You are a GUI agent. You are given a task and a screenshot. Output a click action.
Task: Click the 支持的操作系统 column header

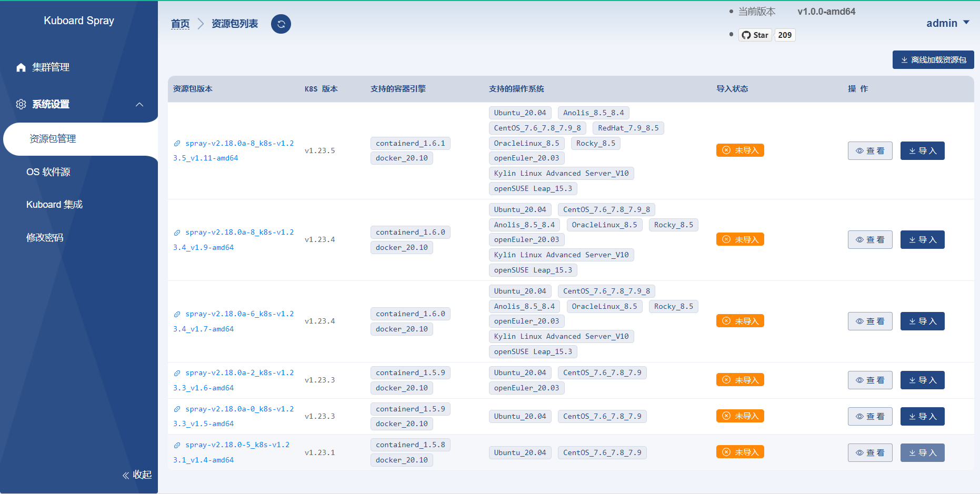point(516,89)
